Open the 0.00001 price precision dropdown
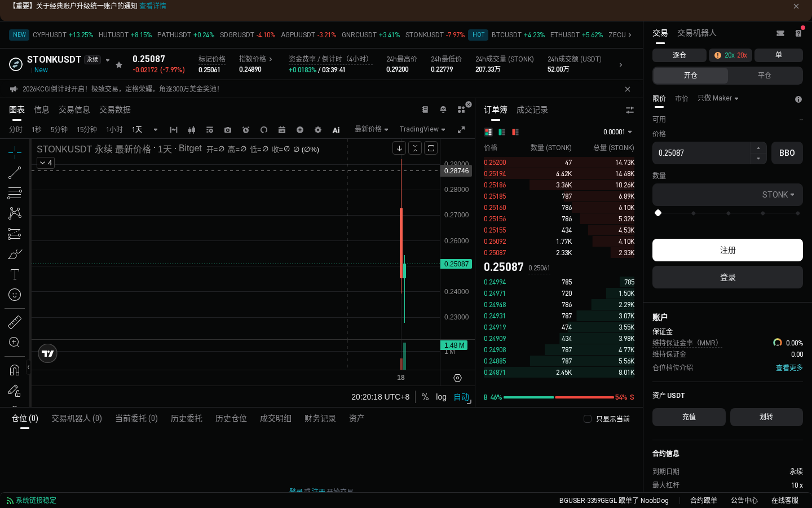Image resolution: width=812 pixels, height=508 pixels. pos(617,132)
